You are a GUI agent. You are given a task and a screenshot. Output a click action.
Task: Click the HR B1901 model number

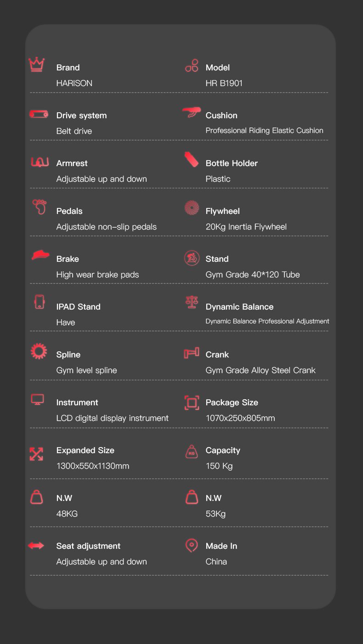click(x=224, y=83)
